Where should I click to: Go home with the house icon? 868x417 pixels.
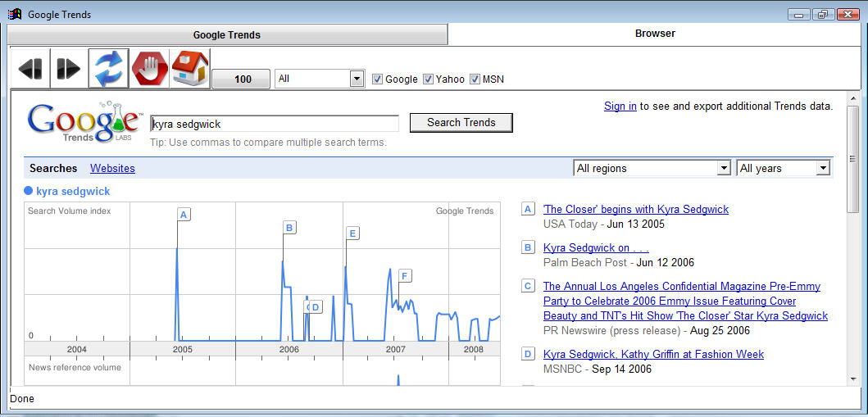pyautogui.click(x=190, y=69)
